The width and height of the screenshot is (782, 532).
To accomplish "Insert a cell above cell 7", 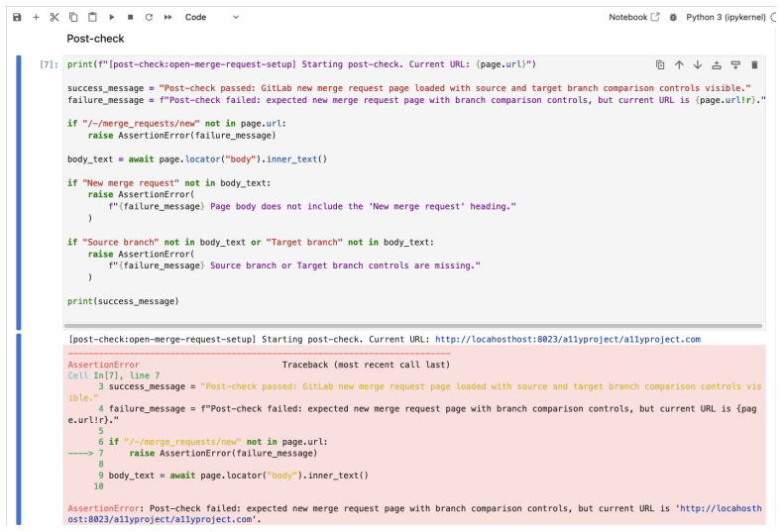I will pyautogui.click(x=717, y=64).
